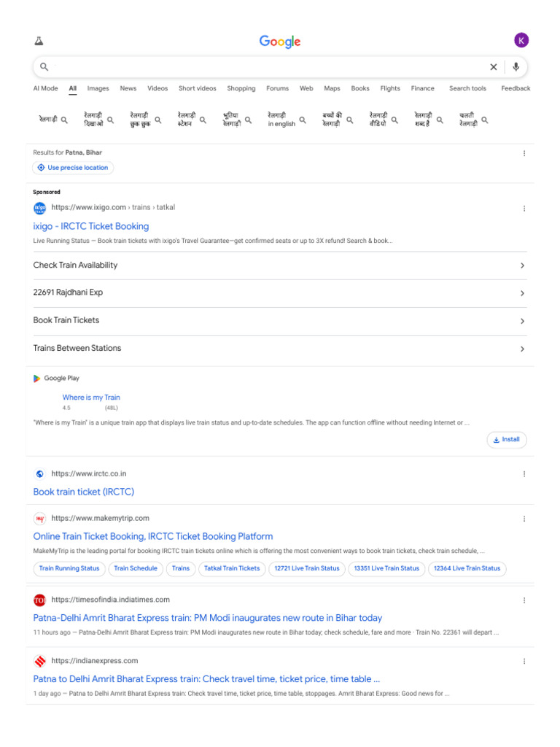560x747 pixels.
Task: Install the Where is my Train app
Action: coord(507,440)
